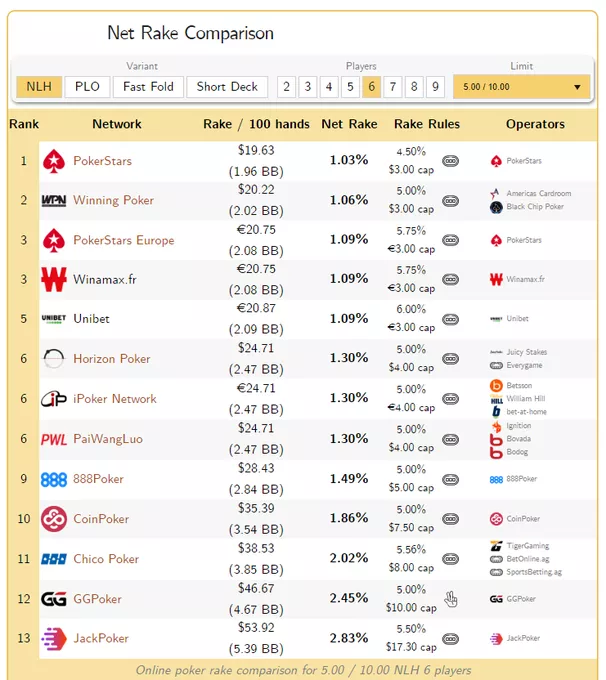This screenshot has width=606, height=680.
Task: Show rake rules details for Unibet
Action: point(451,319)
